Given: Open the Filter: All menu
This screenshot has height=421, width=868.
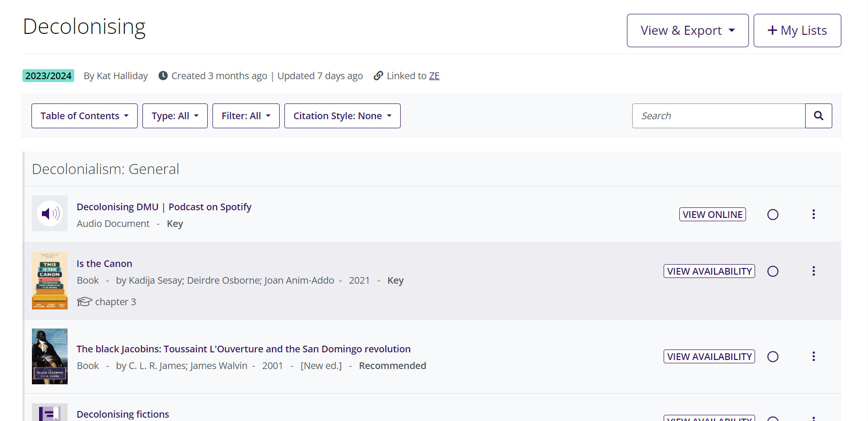Looking at the screenshot, I should (246, 116).
